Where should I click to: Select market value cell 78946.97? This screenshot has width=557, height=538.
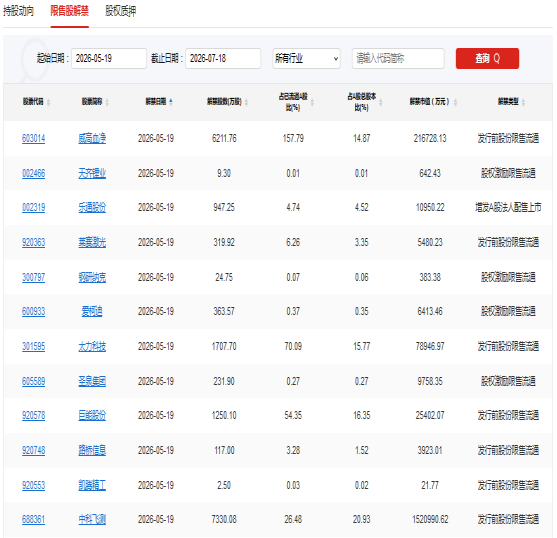point(430,346)
